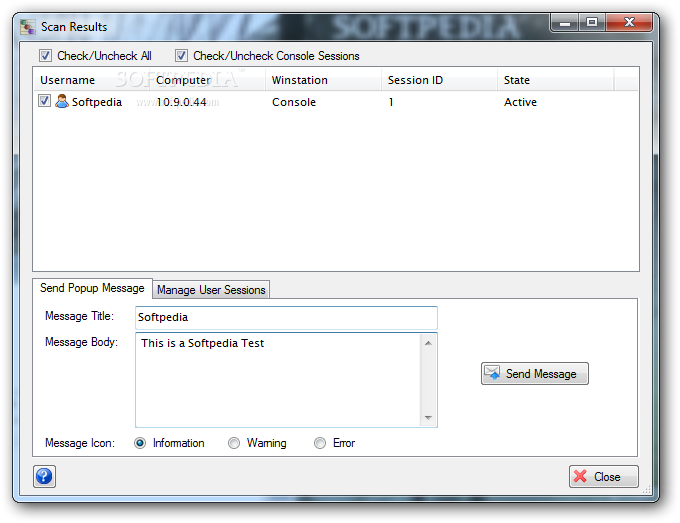680x523 pixels.
Task: Sort by the Session ID column header
Action: [439, 80]
